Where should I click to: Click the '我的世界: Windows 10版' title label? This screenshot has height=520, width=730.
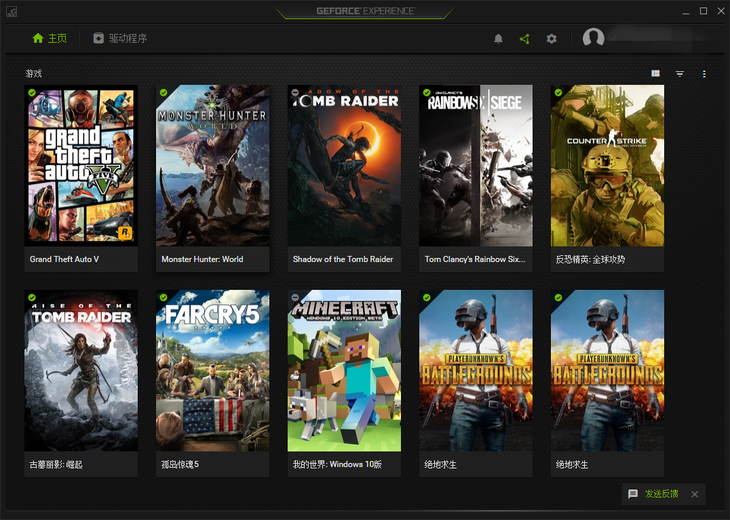(x=337, y=465)
